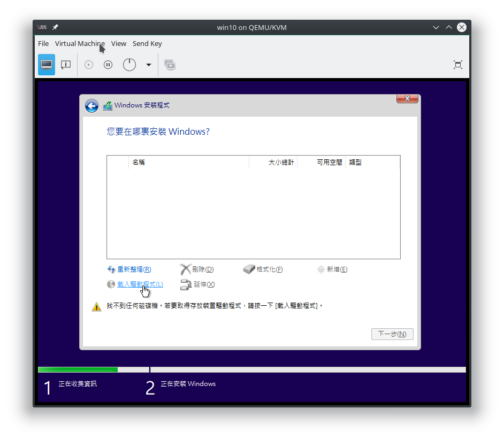The height and width of the screenshot is (440, 504).
Task: Expand the power options dropdown arrow
Action: (149, 65)
